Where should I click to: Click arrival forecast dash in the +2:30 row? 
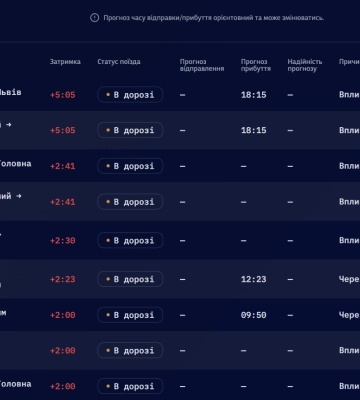(x=243, y=241)
